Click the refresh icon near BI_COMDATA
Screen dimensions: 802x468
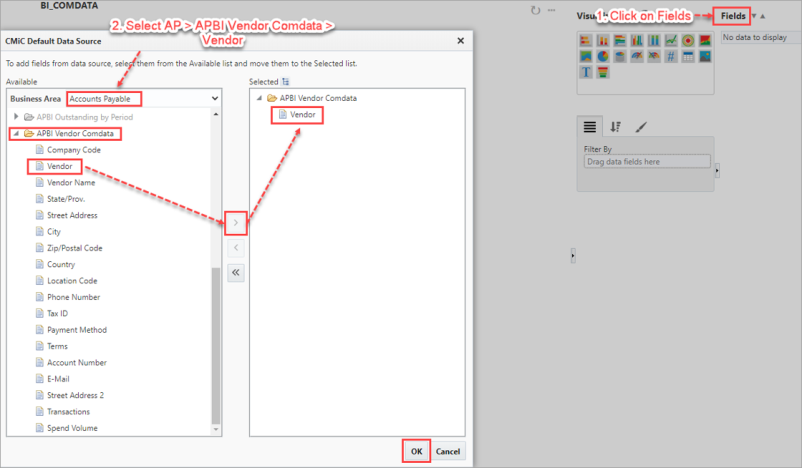(x=535, y=10)
